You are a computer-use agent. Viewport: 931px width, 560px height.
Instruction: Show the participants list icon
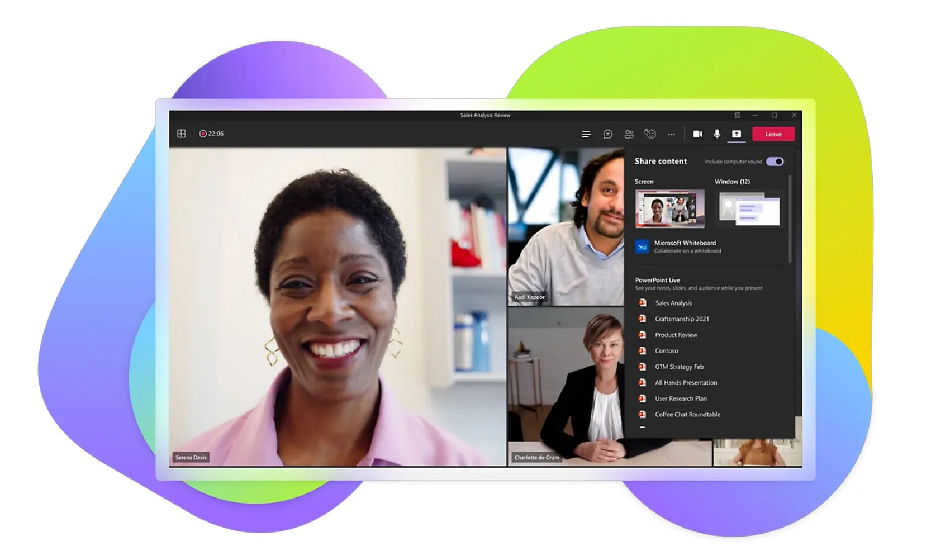[x=629, y=134]
